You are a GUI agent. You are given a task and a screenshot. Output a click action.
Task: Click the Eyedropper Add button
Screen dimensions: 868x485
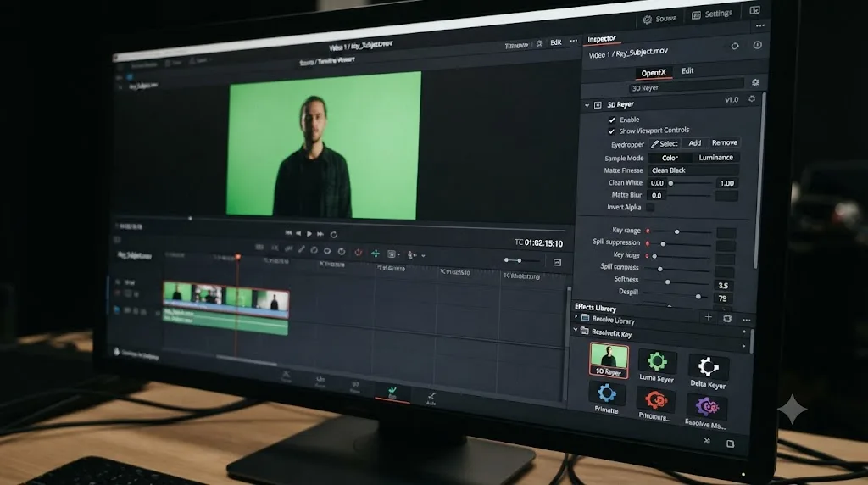click(695, 142)
